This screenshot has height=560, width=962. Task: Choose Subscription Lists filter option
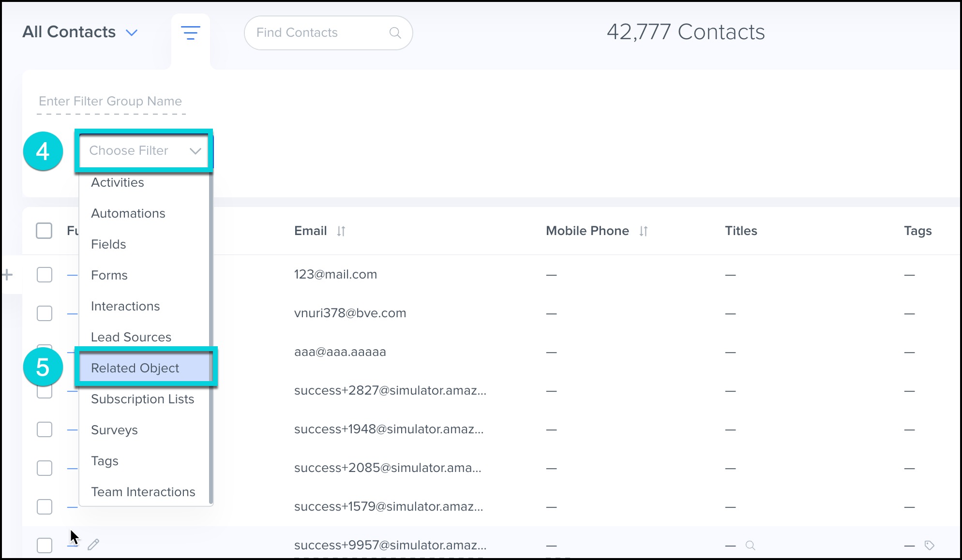coord(142,399)
